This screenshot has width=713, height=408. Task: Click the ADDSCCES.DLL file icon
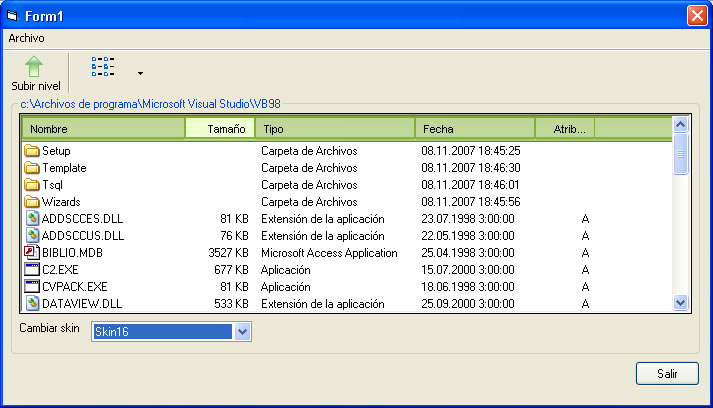[x=31, y=219]
